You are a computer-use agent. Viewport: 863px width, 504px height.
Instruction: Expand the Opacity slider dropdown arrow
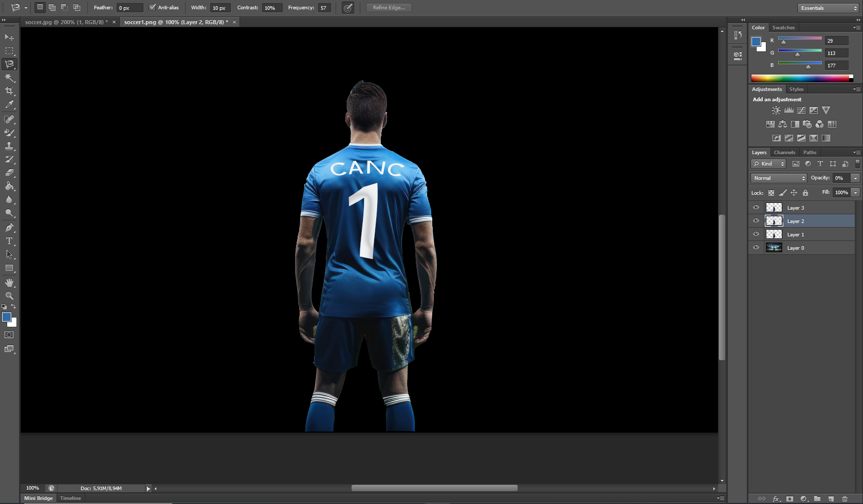coord(855,178)
